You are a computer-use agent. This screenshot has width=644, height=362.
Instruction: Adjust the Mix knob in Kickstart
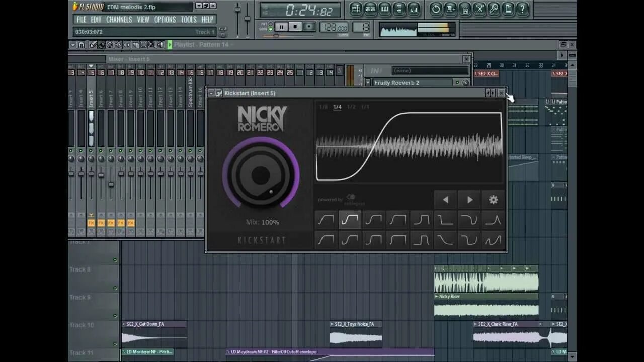(261, 175)
